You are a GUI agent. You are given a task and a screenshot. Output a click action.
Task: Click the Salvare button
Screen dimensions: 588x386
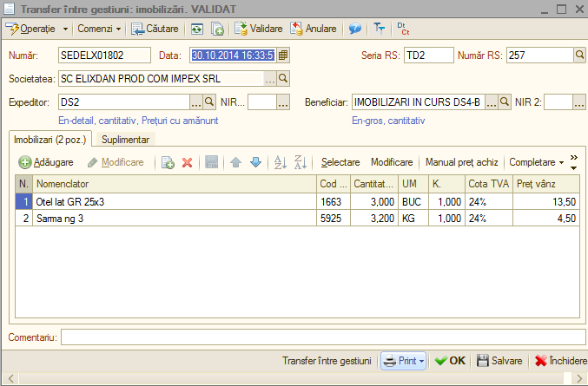click(x=499, y=361)
